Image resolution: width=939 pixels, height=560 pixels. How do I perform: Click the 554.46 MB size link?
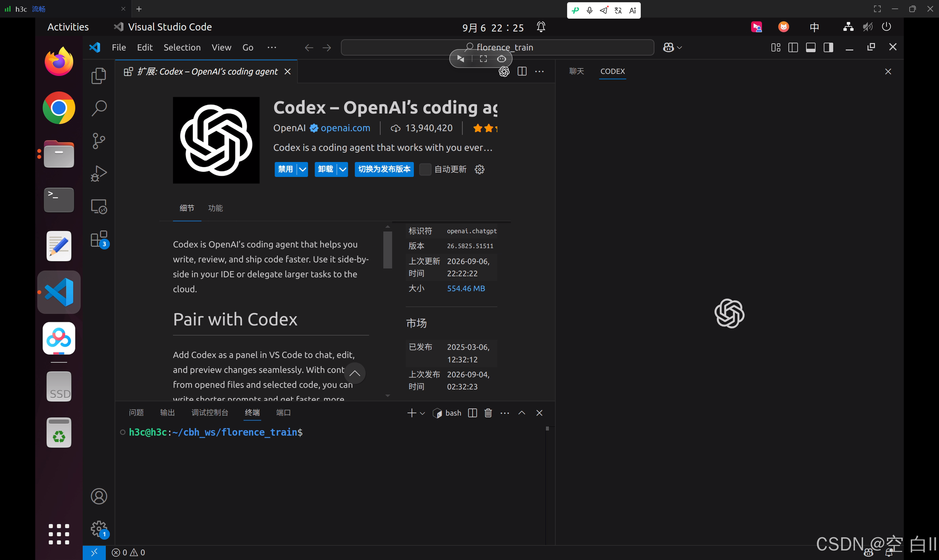coord(466,288)
